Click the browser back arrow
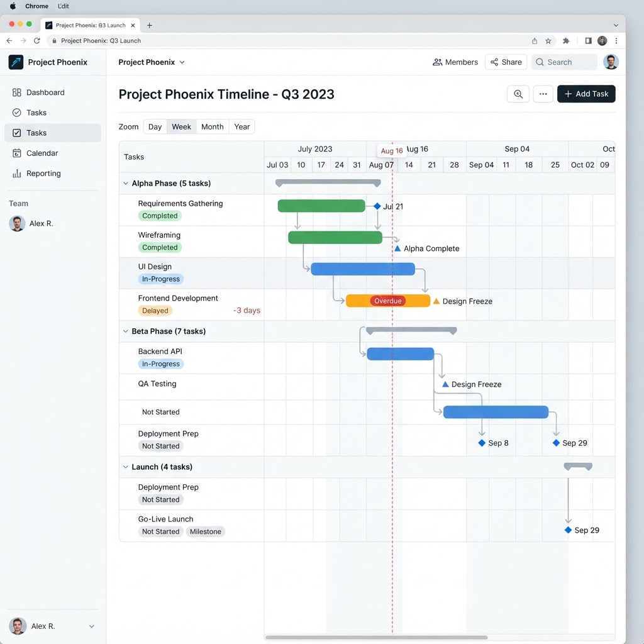The width and height of the screenshot is (644, 644). pos(9,41)
